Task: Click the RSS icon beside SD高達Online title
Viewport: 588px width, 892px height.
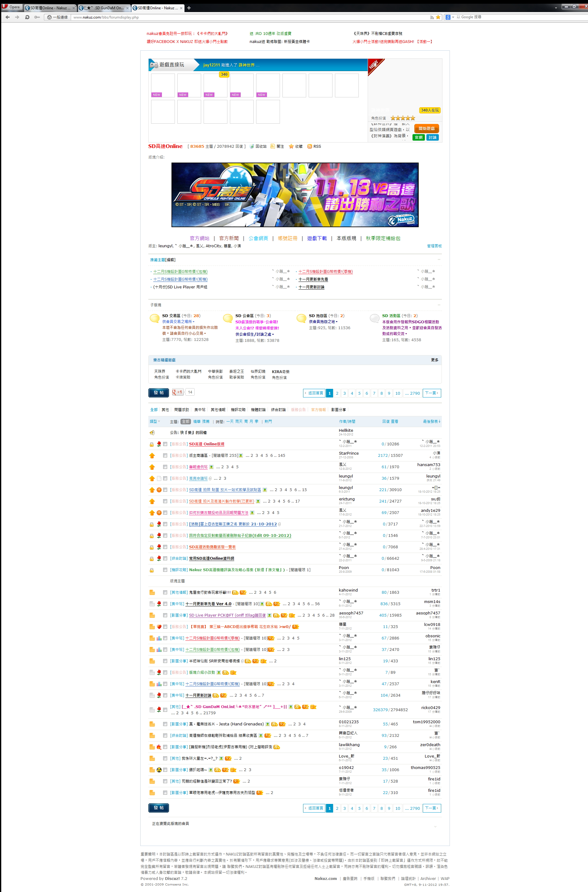Action: click(310, 146)
